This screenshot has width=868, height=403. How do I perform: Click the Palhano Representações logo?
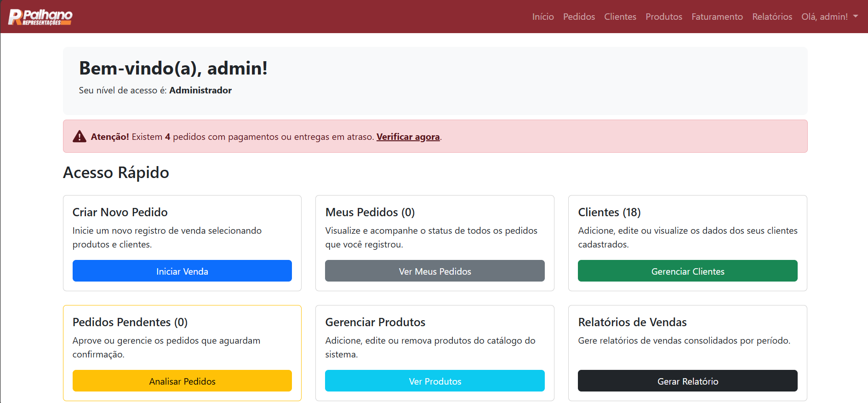coord(40,17)
